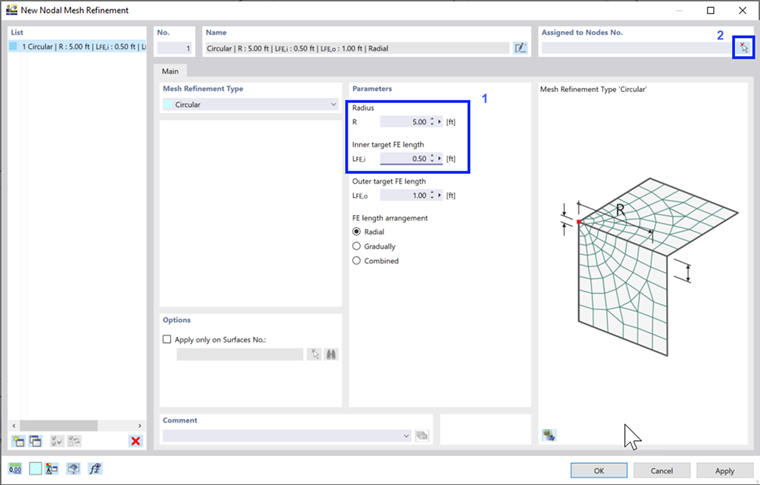Expand the arrow menu next to LFE,o value
Viewport: 760px width, 485px height.
click(440, 195)
